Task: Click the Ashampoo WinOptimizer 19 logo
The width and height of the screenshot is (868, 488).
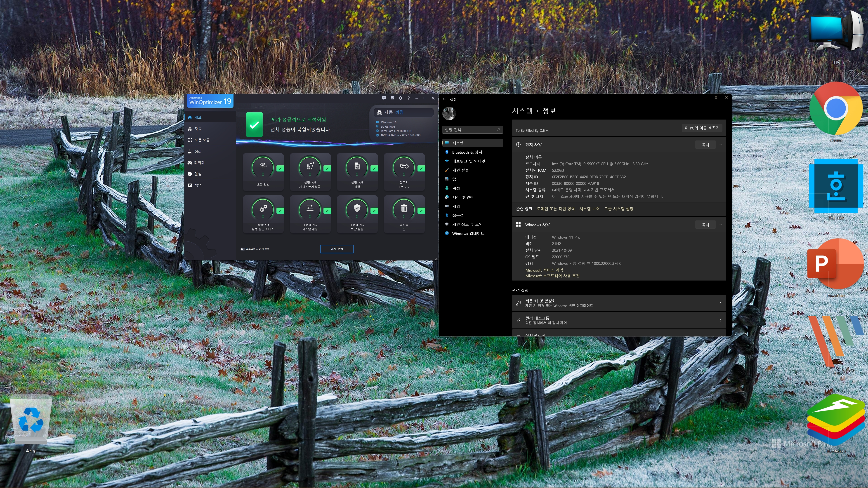Action: [x=210, y=101]
